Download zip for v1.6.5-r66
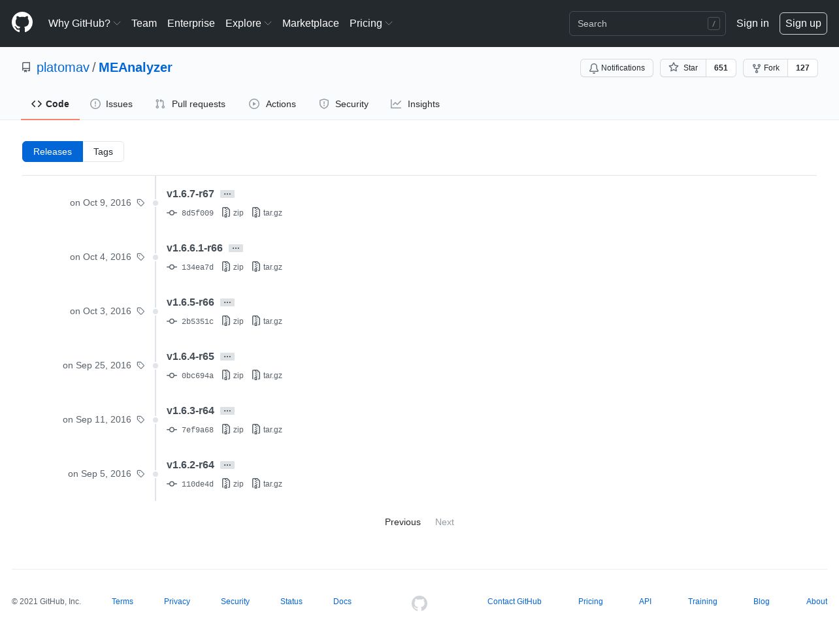 tap(233, 321)
